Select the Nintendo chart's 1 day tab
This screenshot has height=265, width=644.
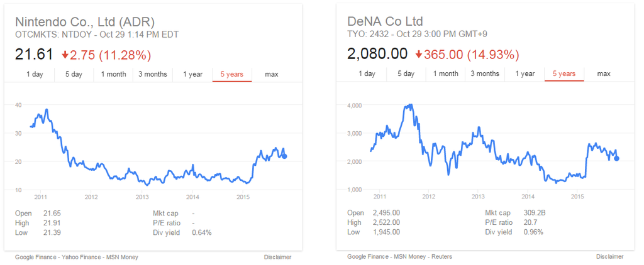35,74
